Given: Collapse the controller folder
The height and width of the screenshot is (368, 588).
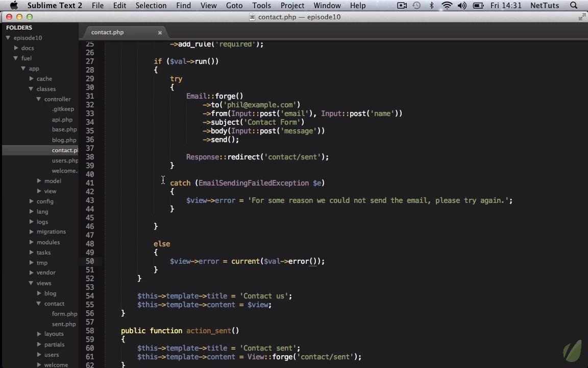Looking at the screenshot, I should pyautogui.click(x=39, y=99).
